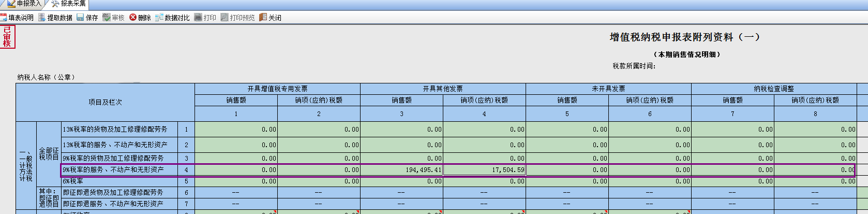868x214 pixels.
Task: Select row 1 sales amount cell under column 1
Action: [236, 130]
